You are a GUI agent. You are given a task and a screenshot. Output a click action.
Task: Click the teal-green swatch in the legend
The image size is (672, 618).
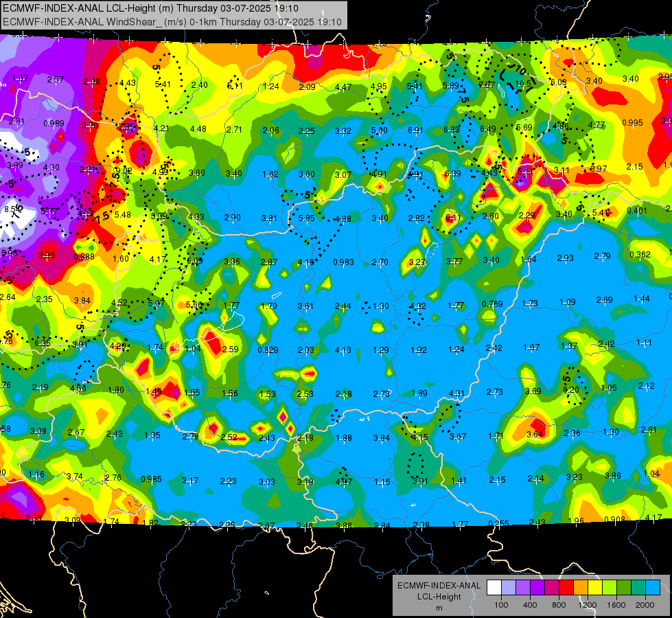(x=638, y=587)
